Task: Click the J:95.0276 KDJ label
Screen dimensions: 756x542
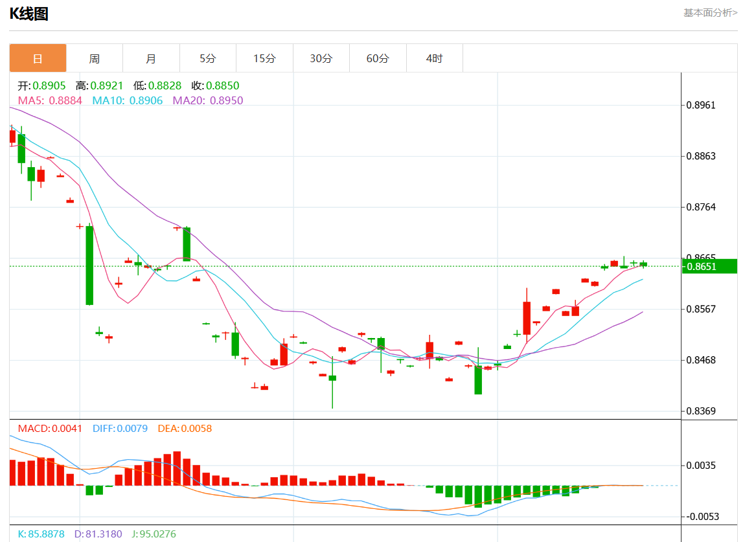Action: coord(154,534)
